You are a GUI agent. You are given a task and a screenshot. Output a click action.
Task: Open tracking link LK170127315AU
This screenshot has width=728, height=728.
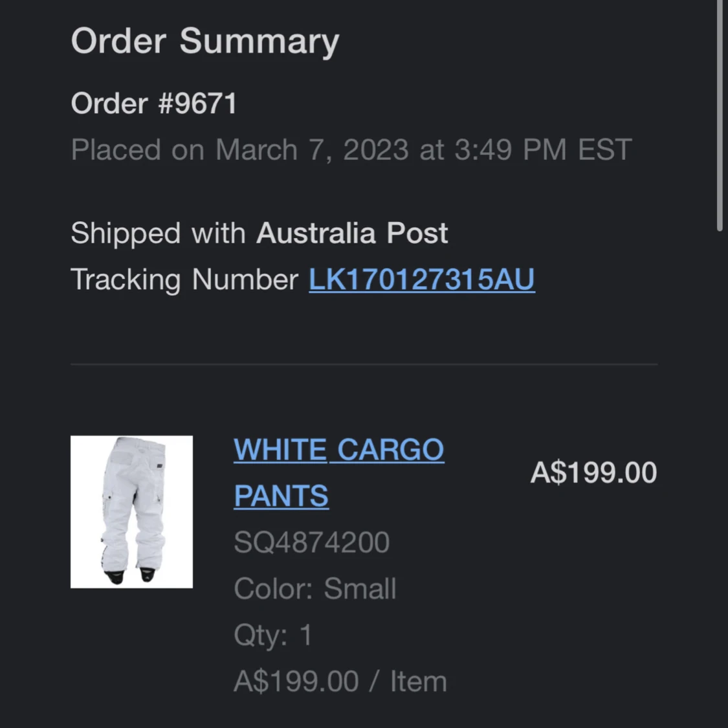point(421,280)
